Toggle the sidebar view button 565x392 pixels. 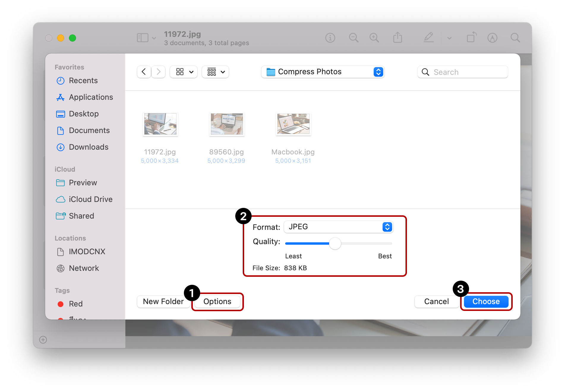pyautogui.click(x=143, y=38)
